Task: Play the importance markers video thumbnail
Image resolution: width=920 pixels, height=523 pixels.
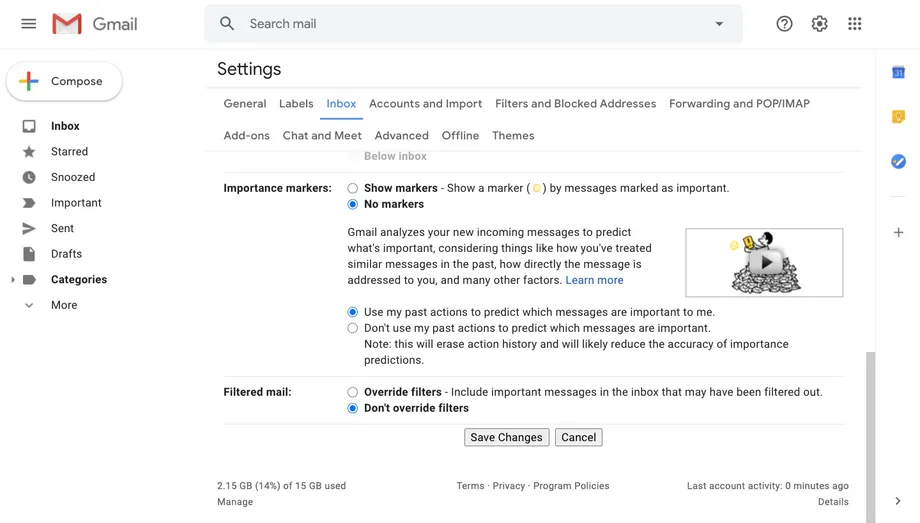Action: tap(765, 262)
